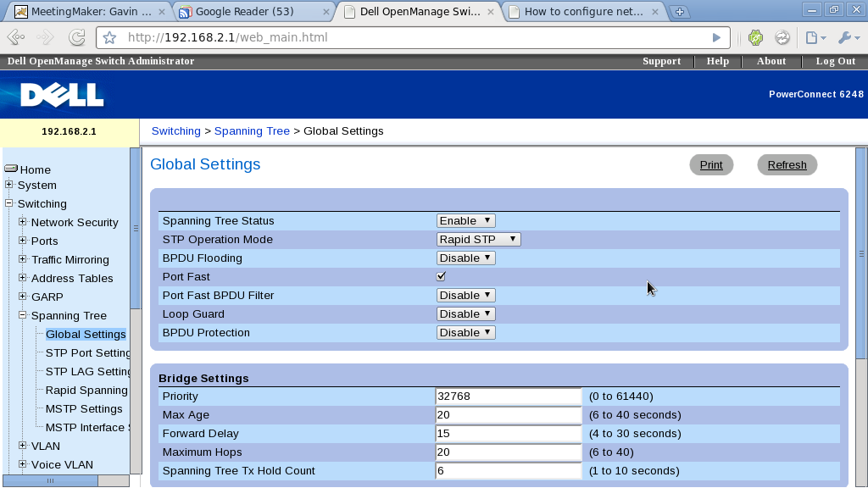Close the Dell OpenManage tab

click(x=491, y=12)
